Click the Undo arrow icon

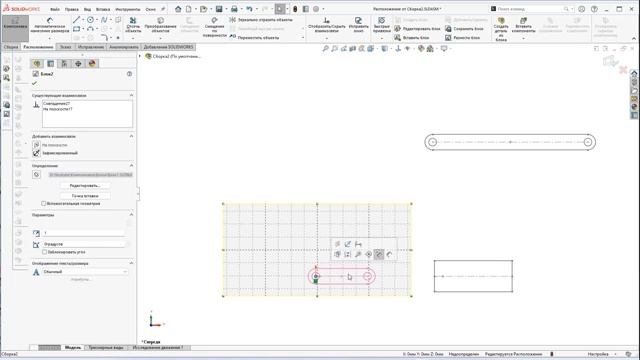click(249, 9)
